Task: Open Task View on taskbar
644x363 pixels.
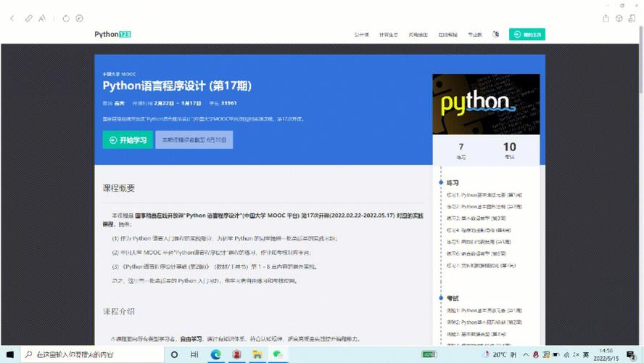Action: coord(194,354)
